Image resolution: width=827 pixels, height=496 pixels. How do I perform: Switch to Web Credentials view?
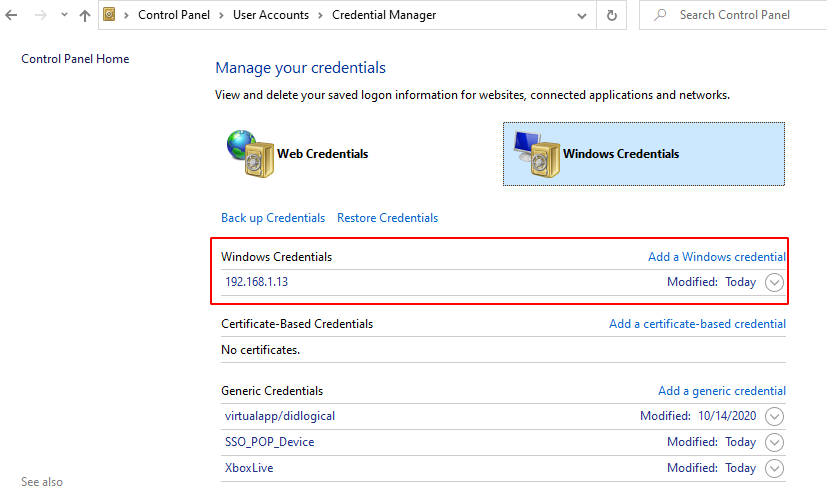[x=322, y=154]
